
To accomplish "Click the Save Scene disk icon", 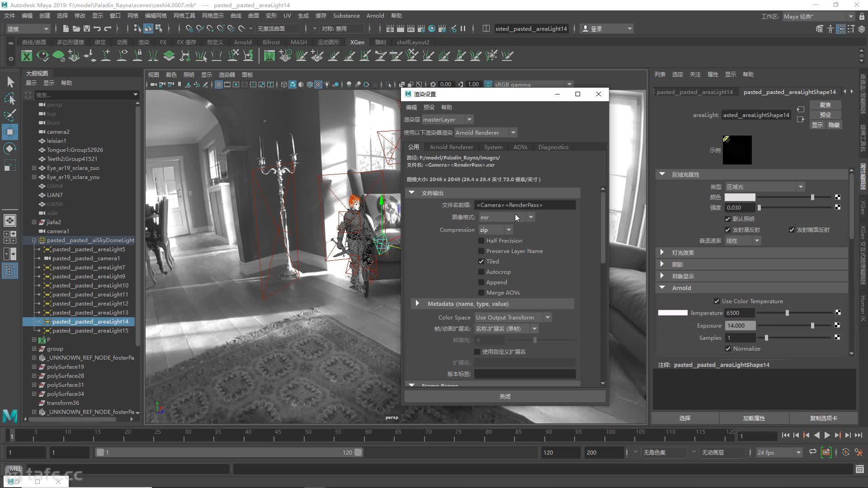I will [x=87, y=28].
